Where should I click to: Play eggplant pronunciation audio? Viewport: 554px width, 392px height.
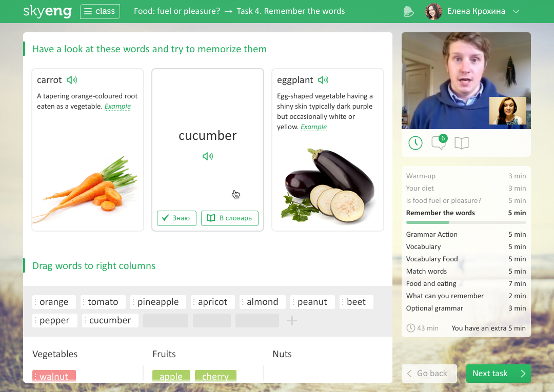[x=323, y=80]
